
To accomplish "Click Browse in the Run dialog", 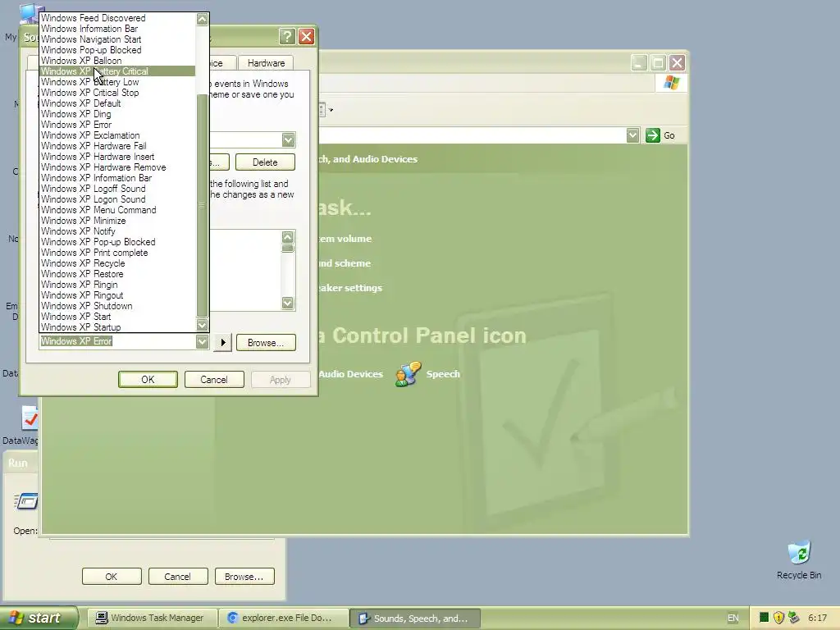I will coord(244,577).
